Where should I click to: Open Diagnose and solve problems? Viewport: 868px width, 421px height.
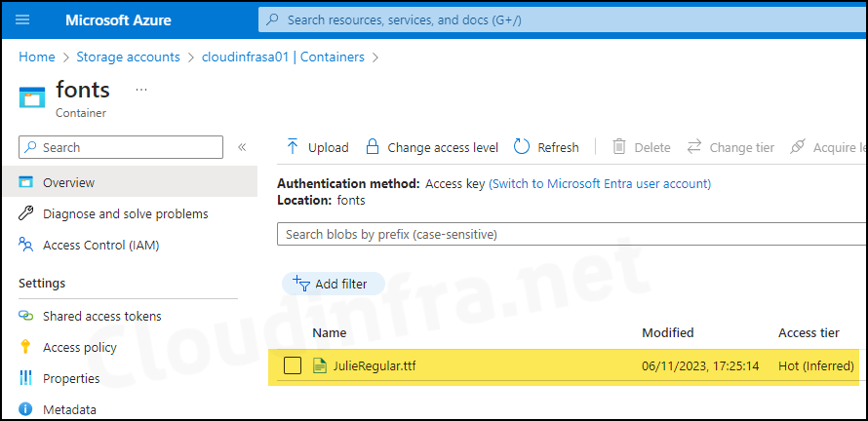pyautogui.click(x=126, y=213)
